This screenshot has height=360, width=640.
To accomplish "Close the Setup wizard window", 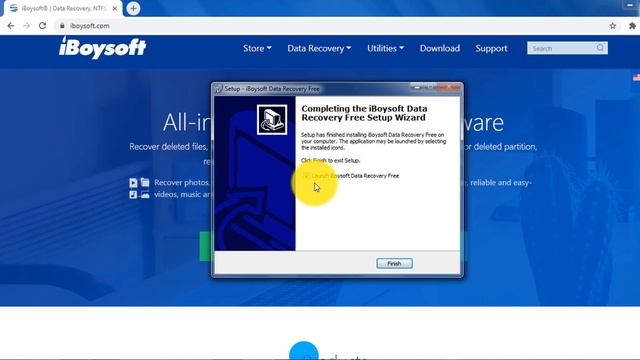I will click(449, 87).
